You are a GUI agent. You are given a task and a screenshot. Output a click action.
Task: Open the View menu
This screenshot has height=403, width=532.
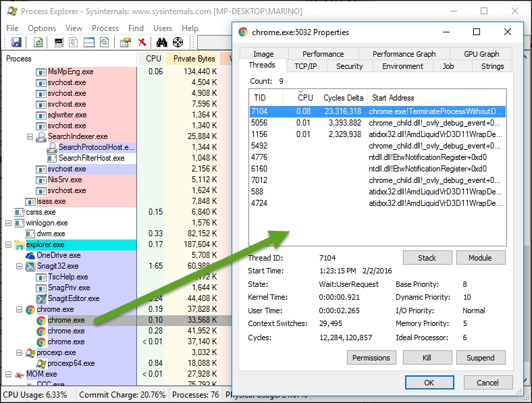[74, 28]
